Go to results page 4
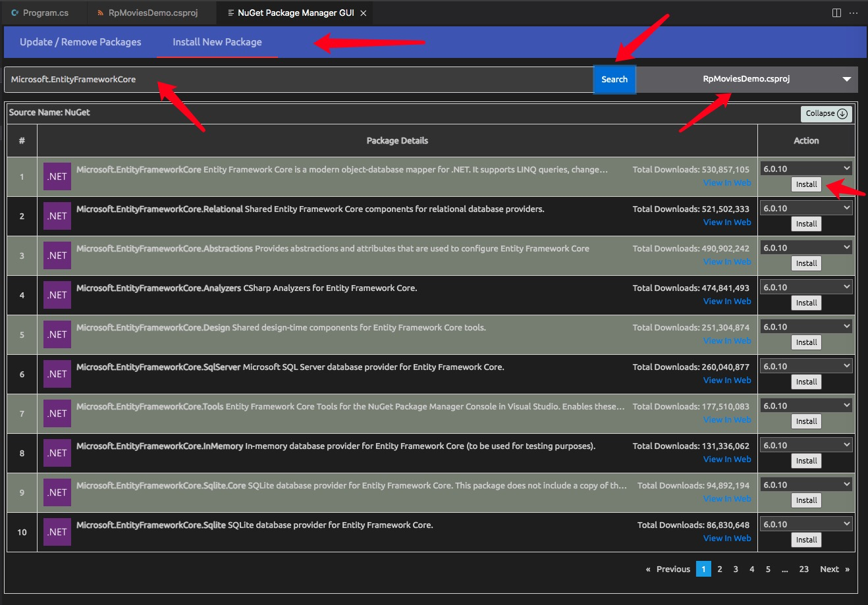The image size is (868, 605). point(751,569)
